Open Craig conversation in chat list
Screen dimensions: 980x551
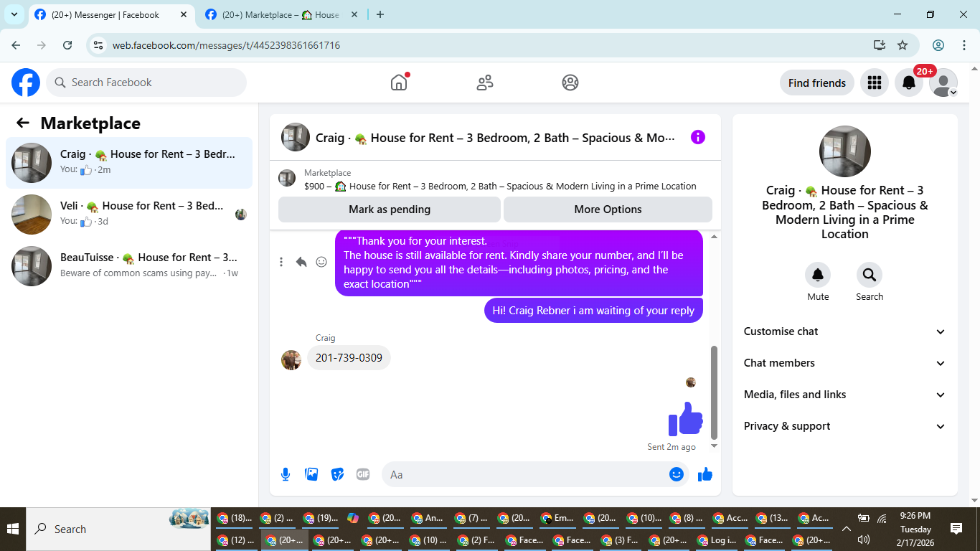coord(129,163)
